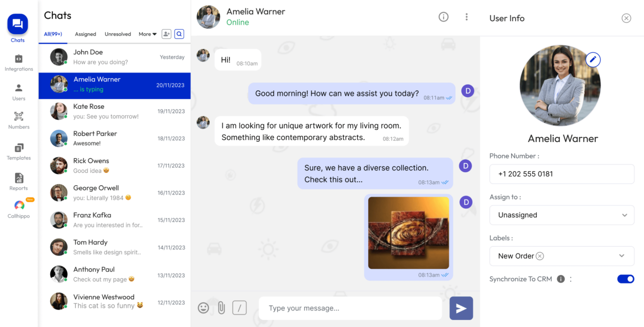Open the More filter dropdown
The image size is (644, 327).
[x=147, y=34]
